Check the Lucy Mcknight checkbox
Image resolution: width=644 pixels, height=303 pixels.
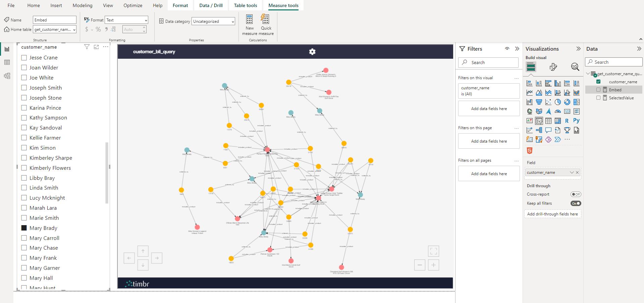24,198
